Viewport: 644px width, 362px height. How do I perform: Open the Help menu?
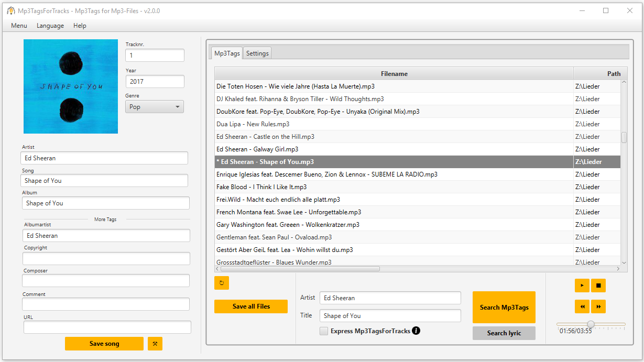coord(80,26)
